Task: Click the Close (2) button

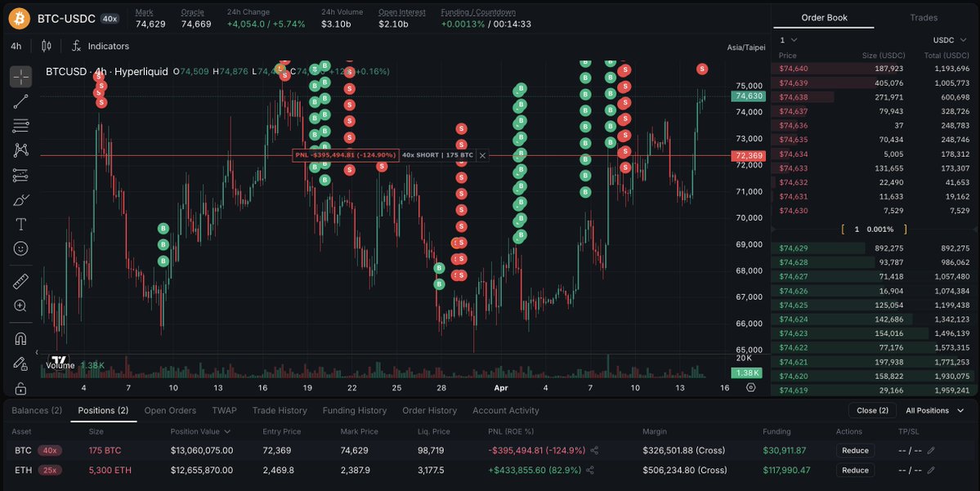Action: pyautogui.click(x=872, y=410)
